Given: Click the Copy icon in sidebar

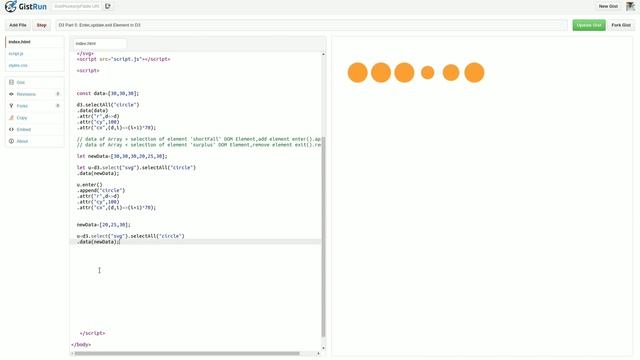Looking at the screenshot, I should click(x=11, y=118).
